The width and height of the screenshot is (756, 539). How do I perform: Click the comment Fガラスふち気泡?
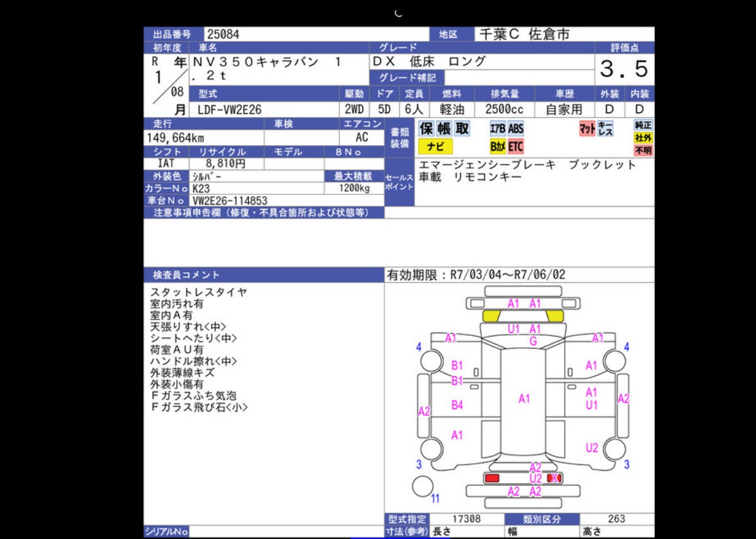click(193, 396)
